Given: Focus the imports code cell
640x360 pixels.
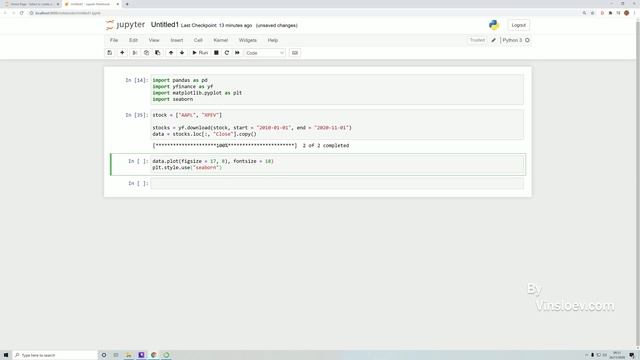Looking at the screenshot, I should tap(337, 89).
